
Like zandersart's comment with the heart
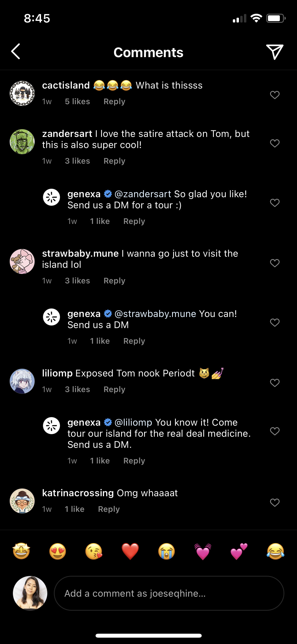(x=275, y=143)
